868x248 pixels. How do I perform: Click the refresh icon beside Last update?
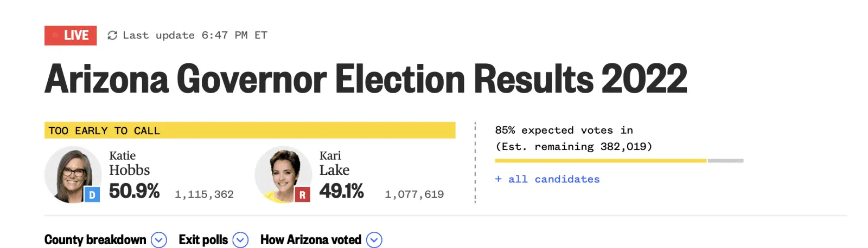(x=112, y=36)
